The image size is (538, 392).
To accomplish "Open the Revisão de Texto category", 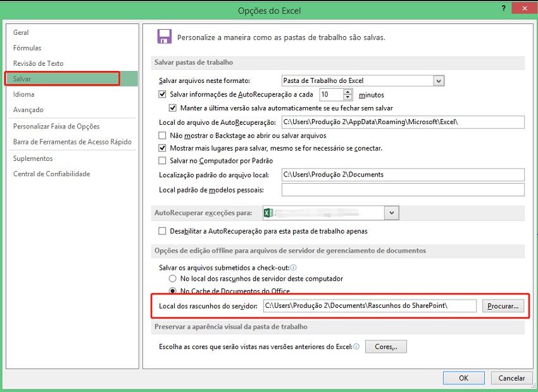I will tap(38, 63).
